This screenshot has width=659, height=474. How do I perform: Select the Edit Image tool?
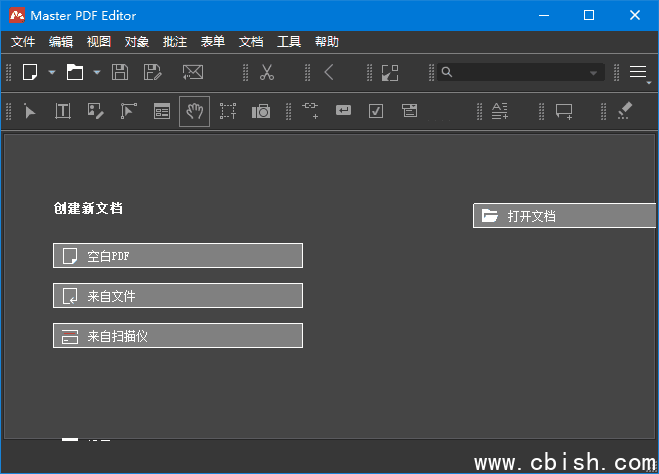pos(95,111)
